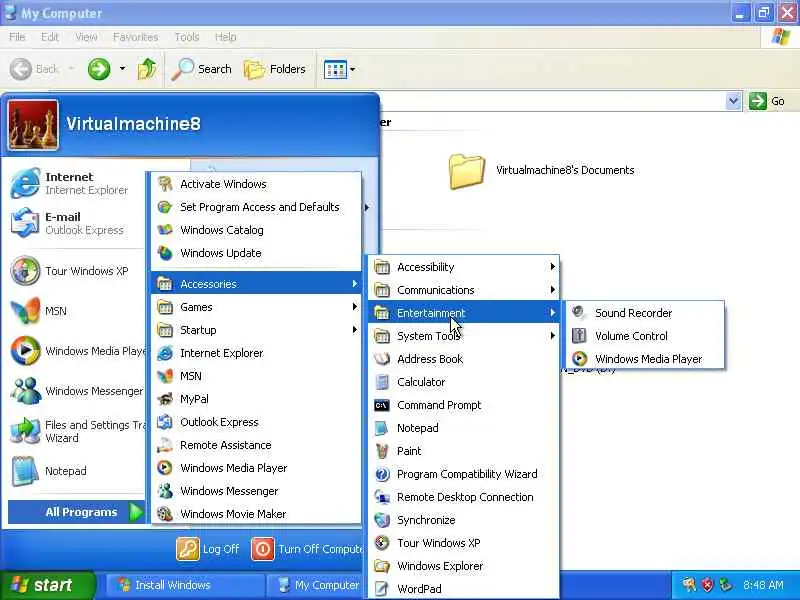The width and height of the screenshot is (800, 600).
Task: Launch Internet Explorer in All Programs list
Action: [256, 353]
